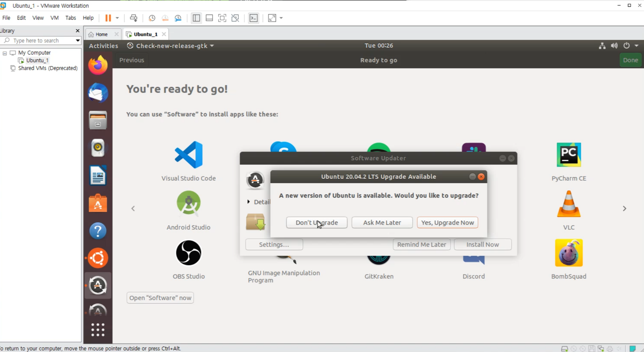Open Activities overview
The width and height of the screenshot is (644, 352).
[103, 46]
